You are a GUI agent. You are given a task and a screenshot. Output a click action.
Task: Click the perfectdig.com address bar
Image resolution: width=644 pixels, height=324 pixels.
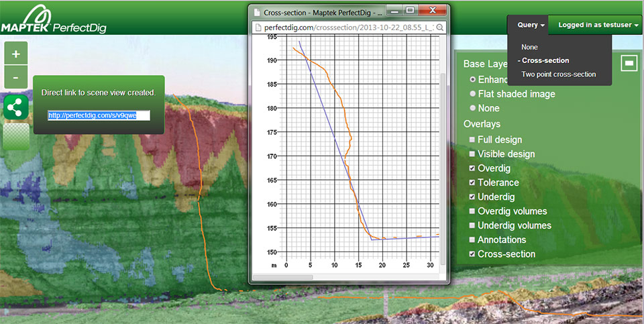tap(348, 28)
